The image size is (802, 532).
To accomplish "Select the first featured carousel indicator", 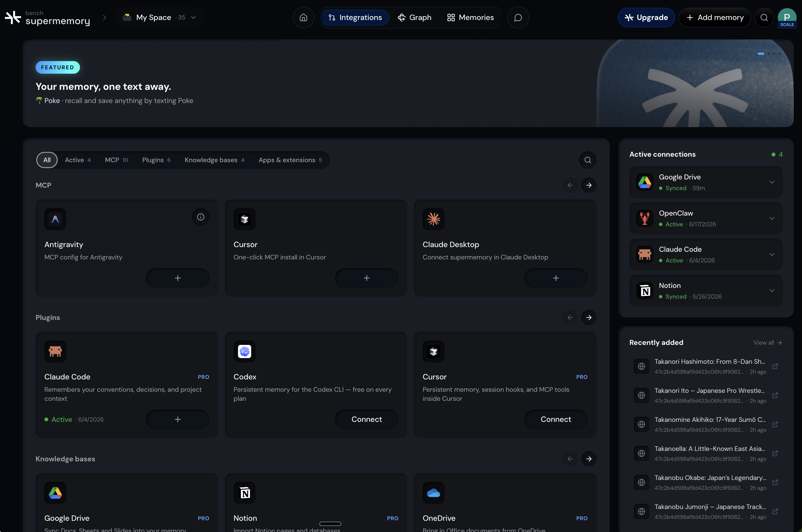I will (761, 54).
